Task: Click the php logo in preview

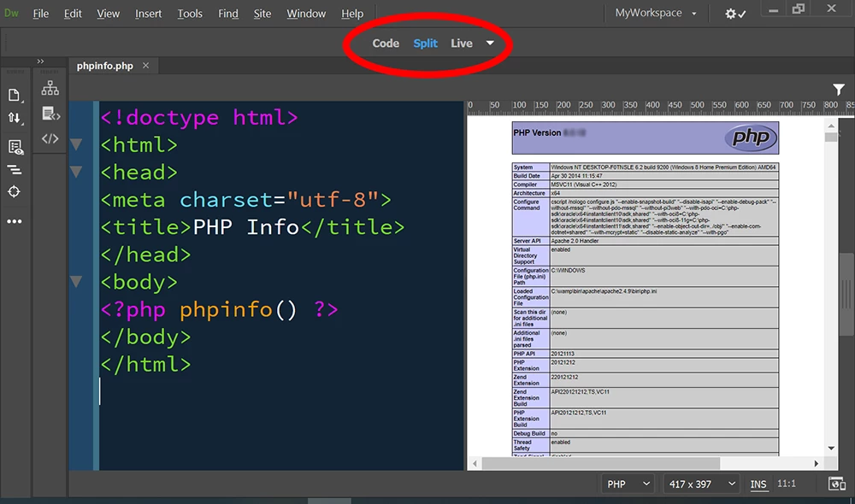Action: (751, 138)
